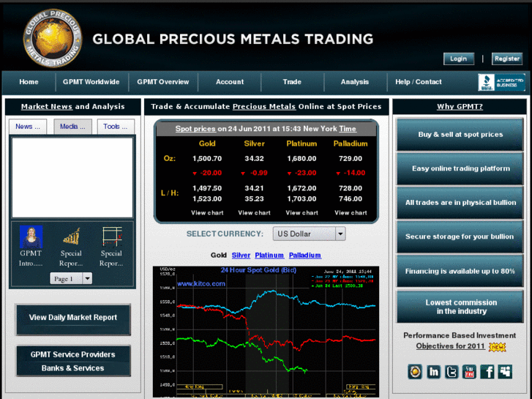
Task: Click the Gold column header
Action: pyautogui.click(x=207, y=143)
